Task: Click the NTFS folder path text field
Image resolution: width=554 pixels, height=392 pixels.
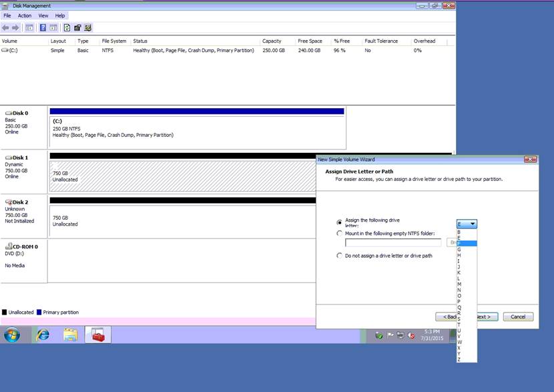Action: click(x=392, y=242)
